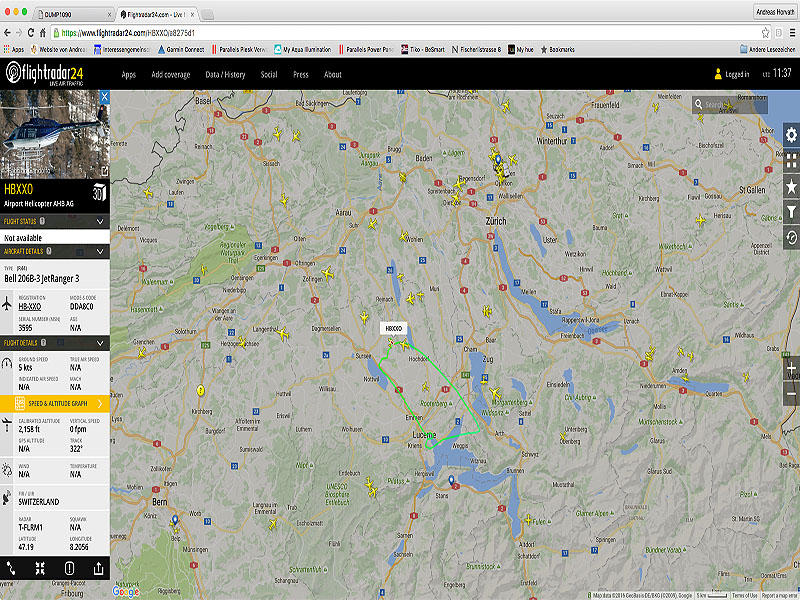Open the Andere Lesezeichen folder
This screenshot has height=600, width=800.
768,49
